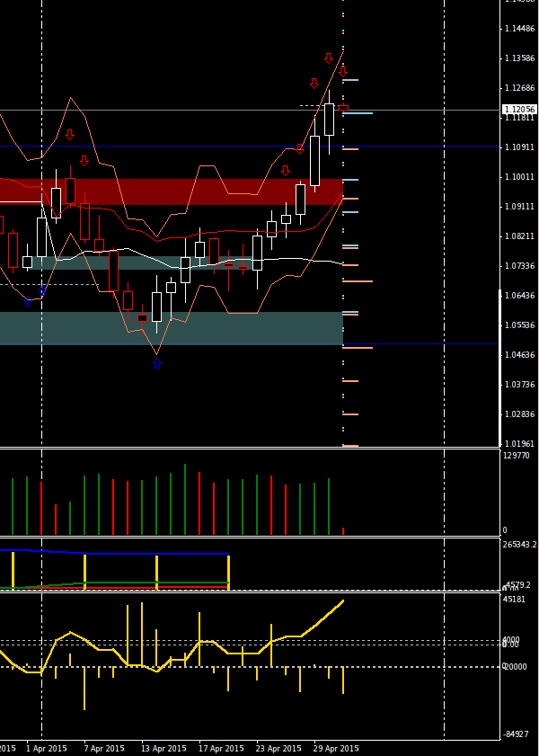Select the large teal support zone rectangle
This screenshot has width=539, height=756.
(171, 328)
